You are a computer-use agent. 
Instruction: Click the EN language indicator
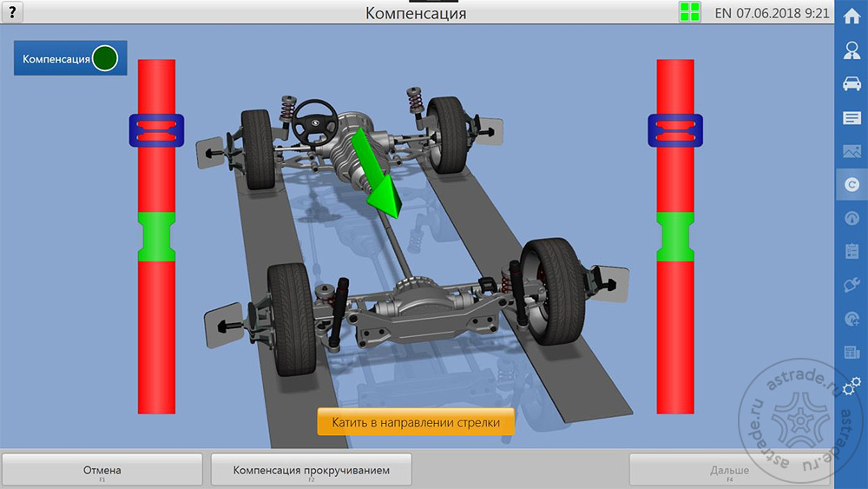723,13
